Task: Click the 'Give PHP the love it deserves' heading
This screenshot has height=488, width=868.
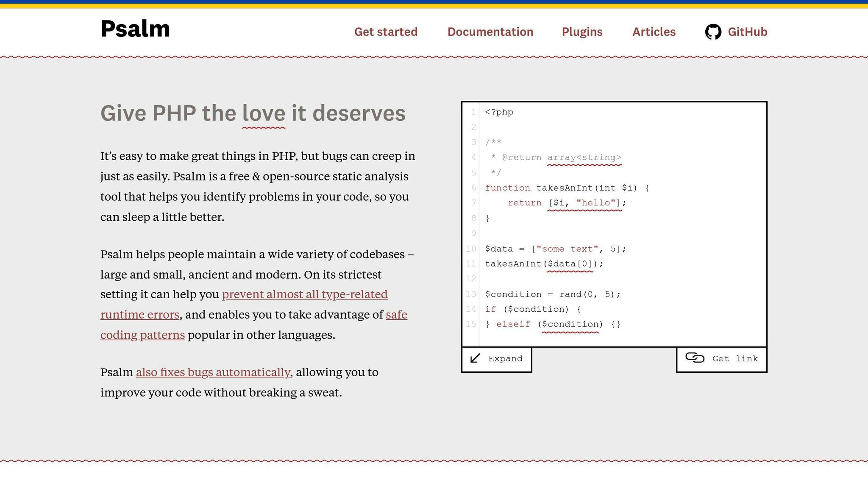Action: [x=253, y=114]
